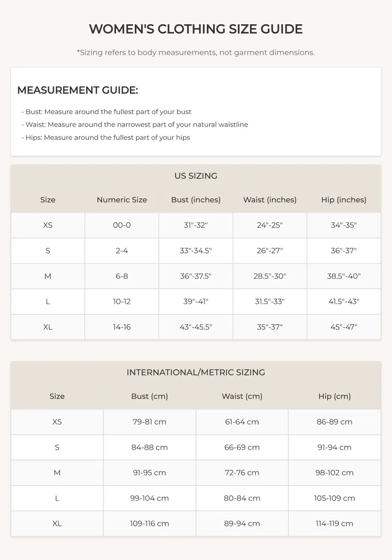Click the Waist (inches) column header
This screenshot has width=392, height=560.
pos(270,200)
